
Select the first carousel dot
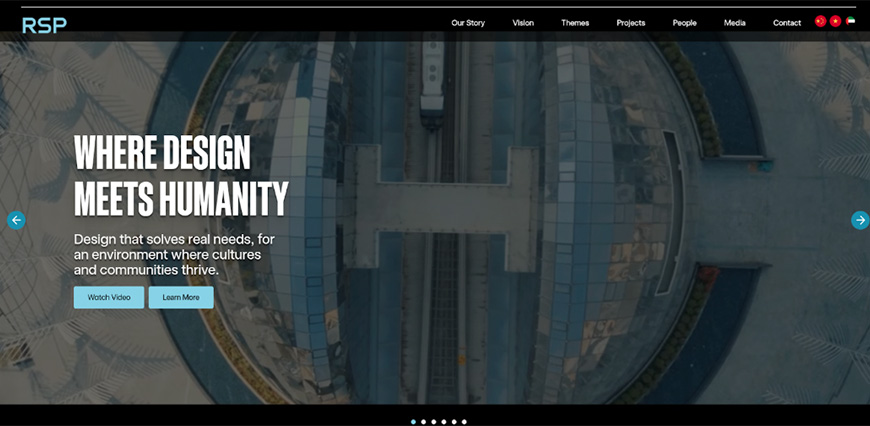[413, 422]
